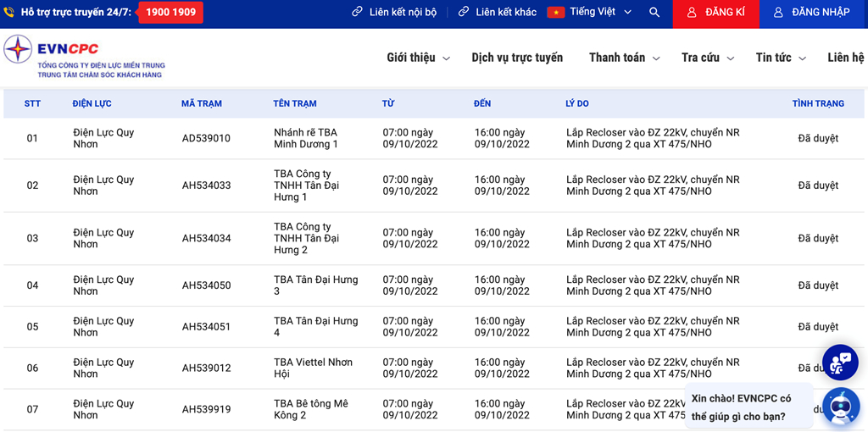Open the search magnifier icon

coord(654,12)
